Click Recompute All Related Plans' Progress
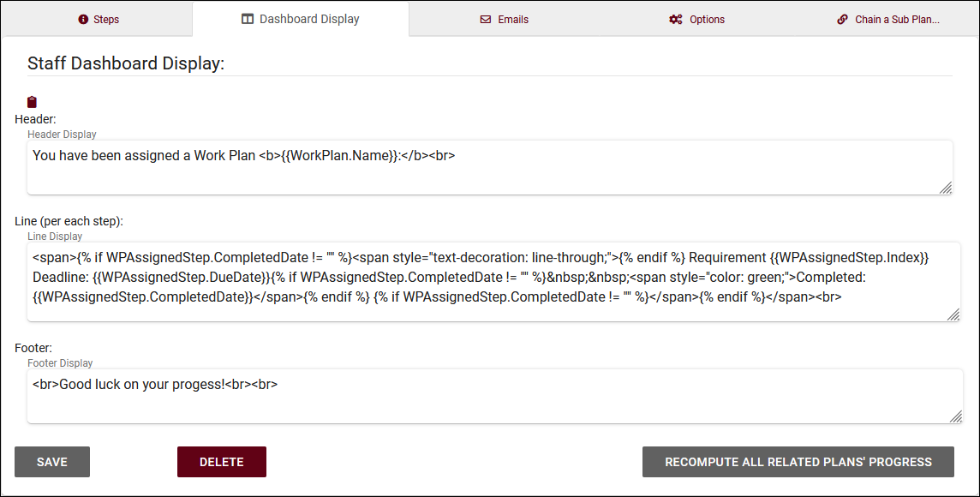This screenshot has height=497, width=980. click(x=798, y=462)
